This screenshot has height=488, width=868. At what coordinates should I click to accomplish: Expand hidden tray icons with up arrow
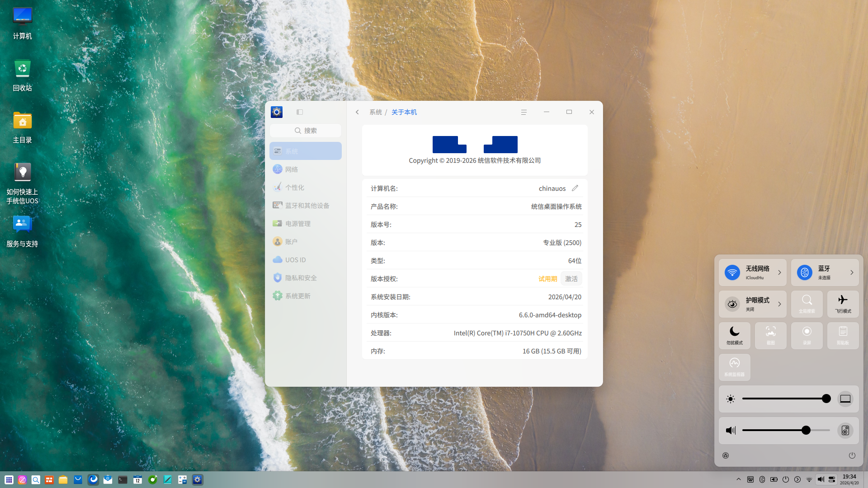click(739, 479)
